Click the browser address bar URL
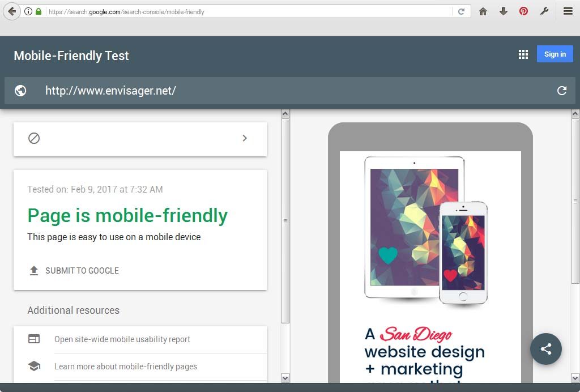Image resolution: width=580 pixels, height=392 pixels. coord(126,12)
